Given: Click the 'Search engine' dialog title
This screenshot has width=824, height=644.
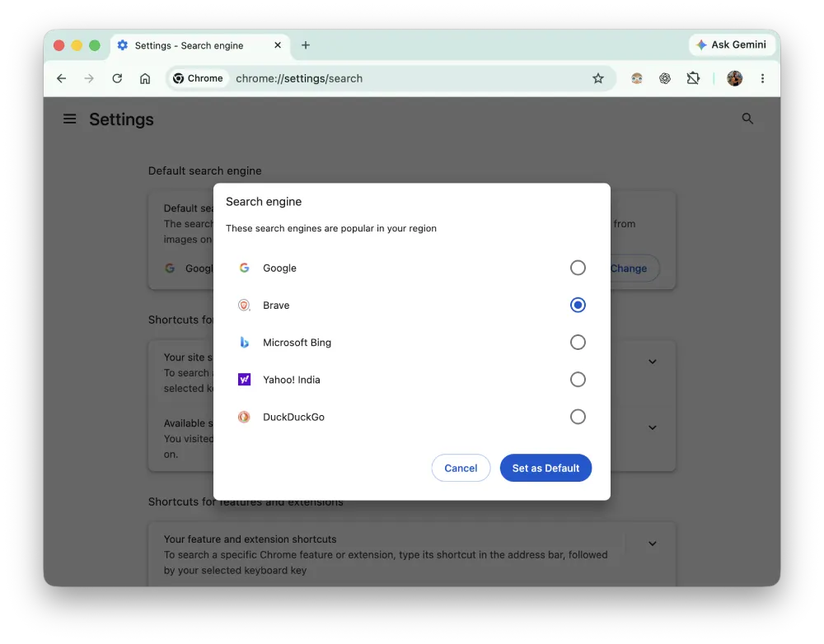Looking at the screenshot, I should [x=264, y=202].
